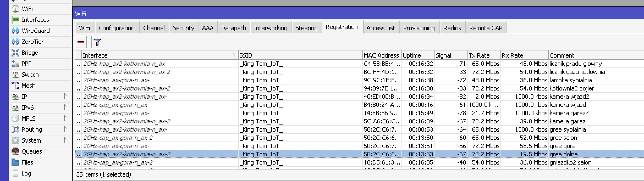Expand the IPv6 submenu arrow

click(x=65, y=107)
